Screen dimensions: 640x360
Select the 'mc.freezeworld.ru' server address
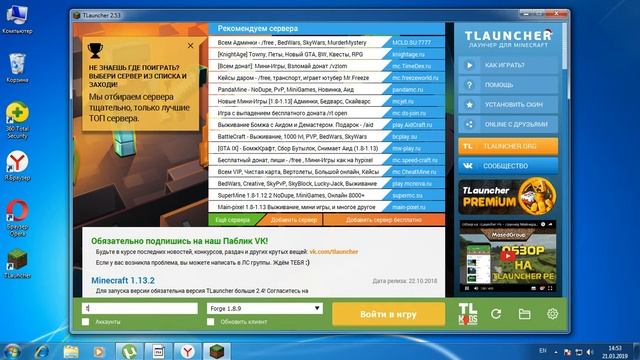point(415,78)
